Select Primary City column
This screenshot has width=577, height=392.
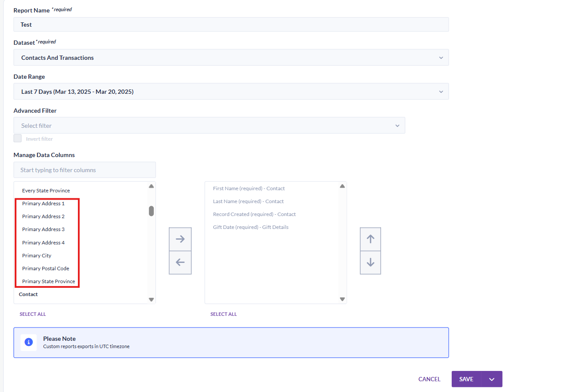tap(37, 256)
